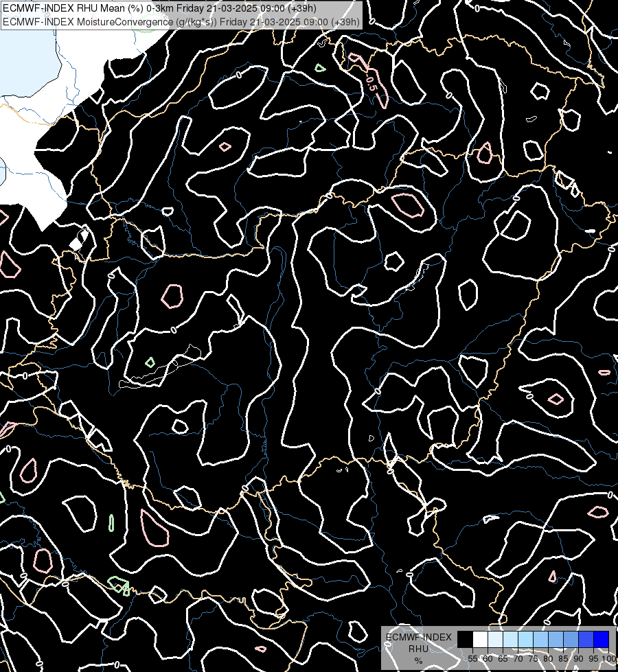Click the legend label 60
This screenshot has width=618, height=672.
(488, 659)
